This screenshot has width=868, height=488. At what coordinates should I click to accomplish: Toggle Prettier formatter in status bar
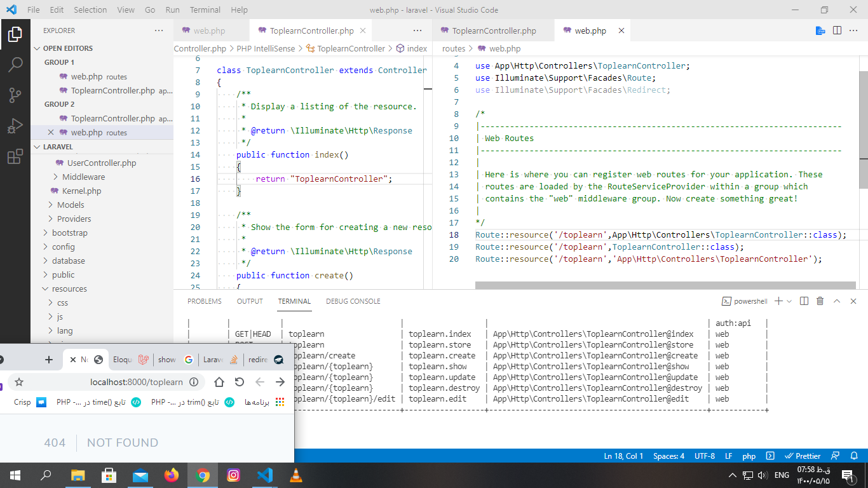click(803, 456)
